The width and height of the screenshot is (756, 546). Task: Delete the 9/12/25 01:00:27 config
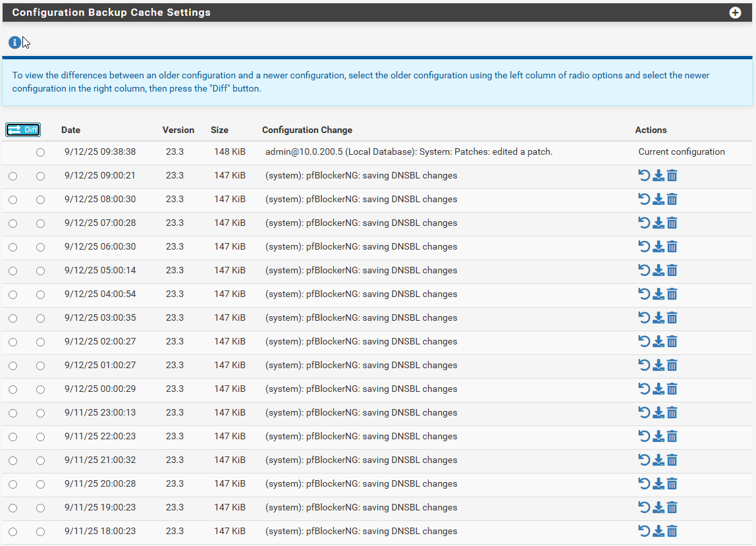click(672, 365)
